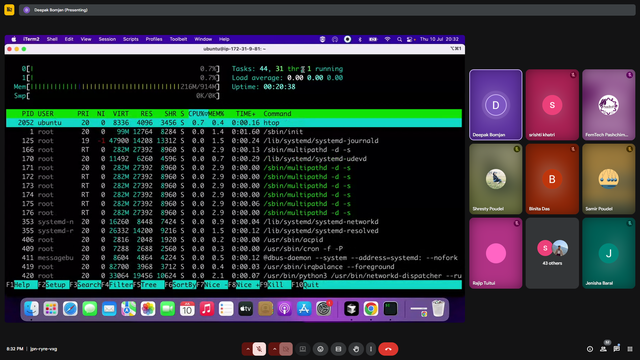Sort by the CPU% column header
This screenshot has width=640, height=360.
tap(198, 113)
